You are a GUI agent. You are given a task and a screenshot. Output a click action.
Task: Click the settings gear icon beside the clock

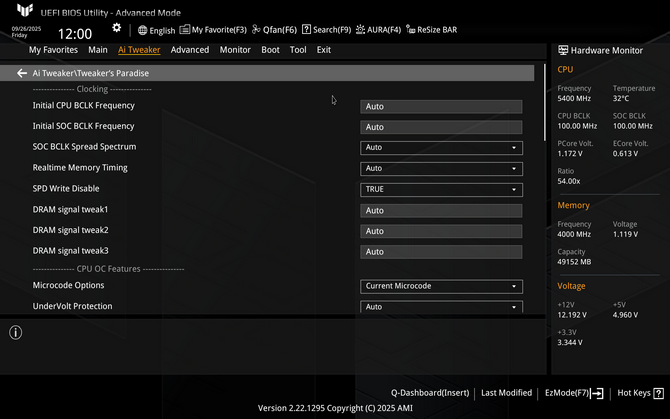coord(117,28)
